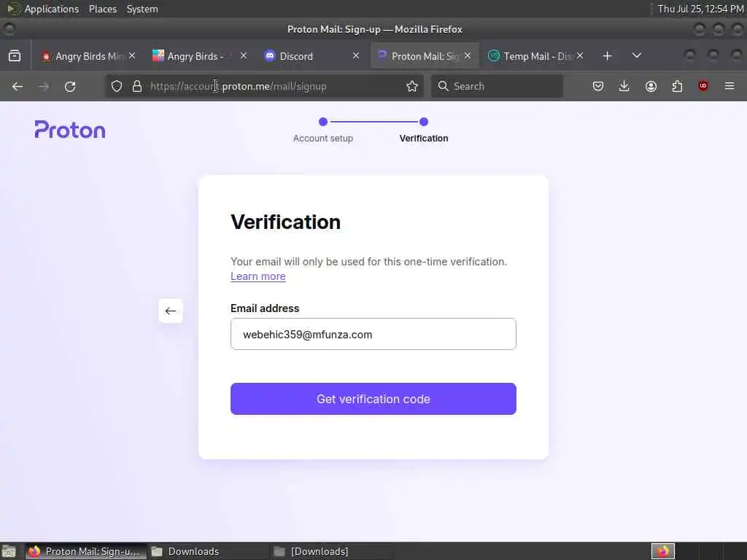Open a new tab with plus
Viewport: 747px width, 560px height.
607,56
